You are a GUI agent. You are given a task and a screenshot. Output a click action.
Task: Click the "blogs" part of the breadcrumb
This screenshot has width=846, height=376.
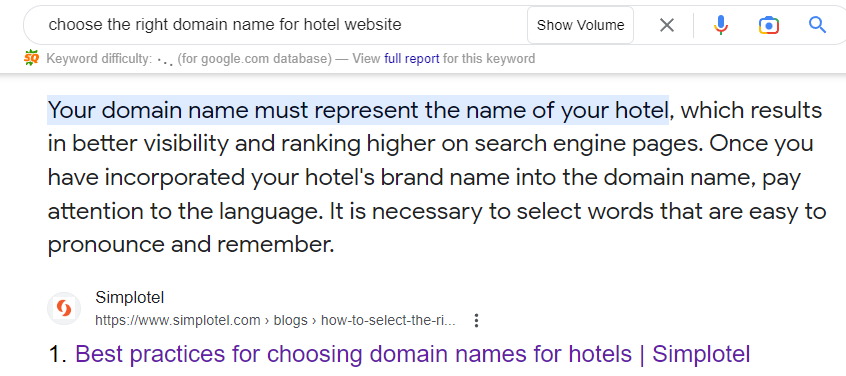click(291, 320)
